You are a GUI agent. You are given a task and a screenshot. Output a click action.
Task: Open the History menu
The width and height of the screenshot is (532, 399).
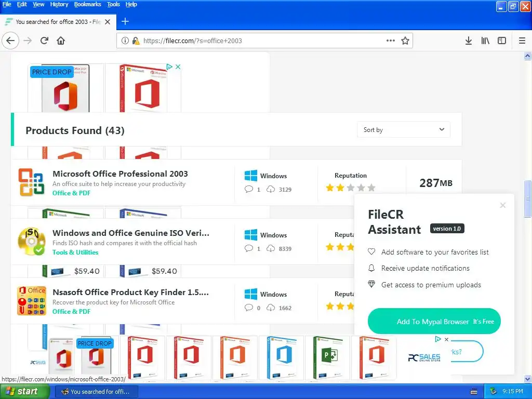tap(59, 4)
